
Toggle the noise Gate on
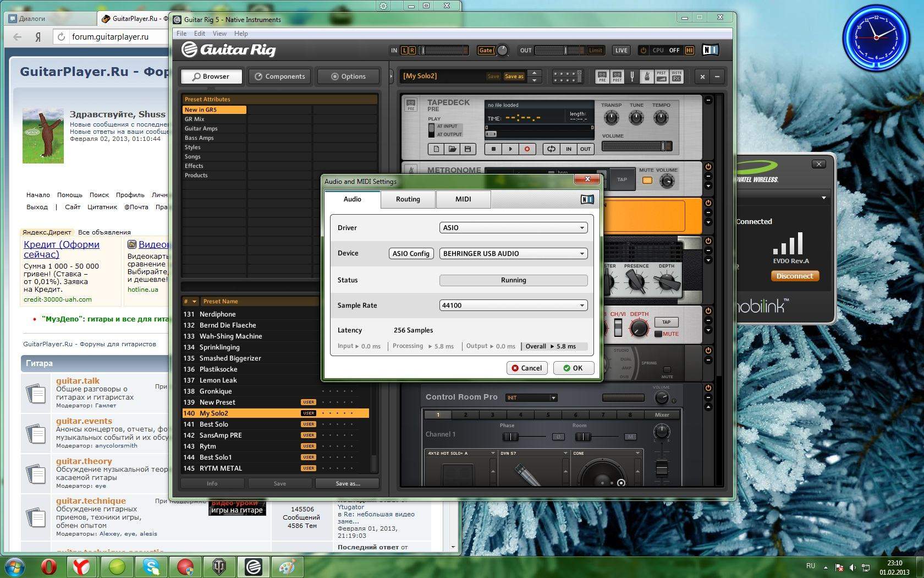point(485,50)
